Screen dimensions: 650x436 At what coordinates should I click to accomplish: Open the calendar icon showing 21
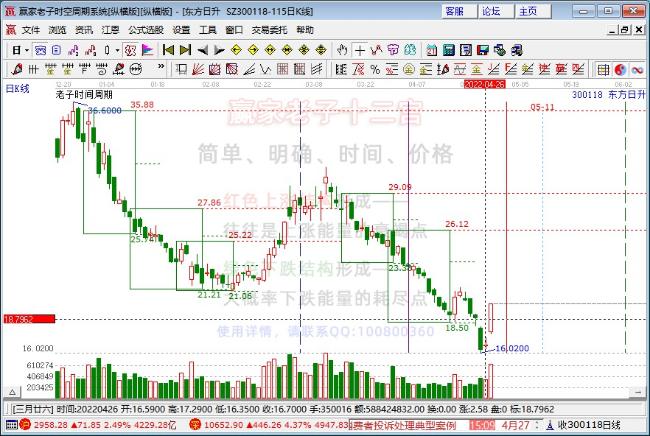pyautogui.click(x=432, y=50)
